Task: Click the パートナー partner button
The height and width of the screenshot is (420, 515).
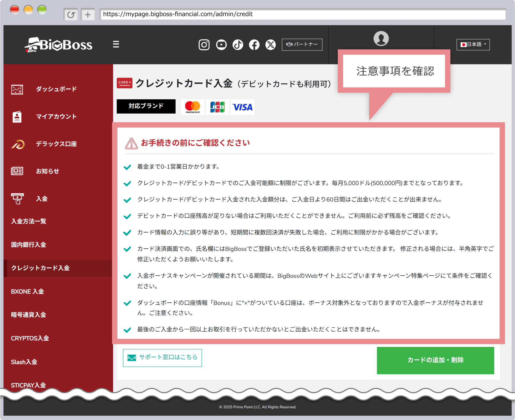Action: [x=302, y=45]
